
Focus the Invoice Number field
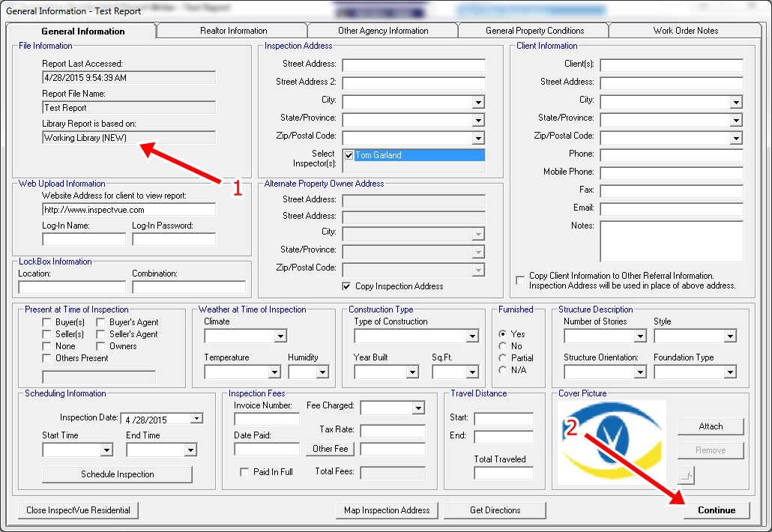pos(266,420)
